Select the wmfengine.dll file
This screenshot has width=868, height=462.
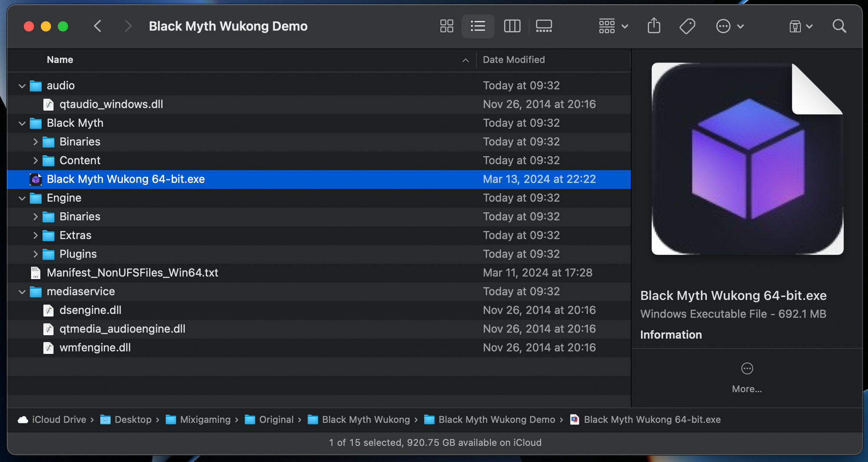(95, 348)
